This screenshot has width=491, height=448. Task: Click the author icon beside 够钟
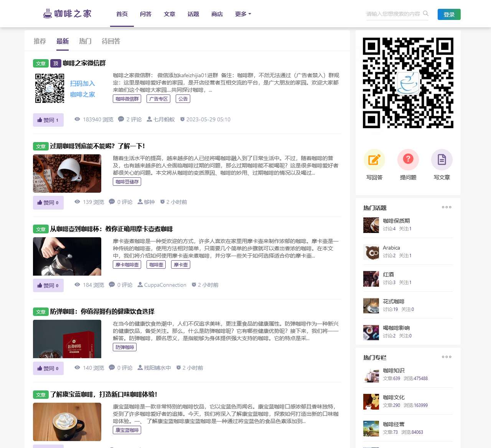pyautogui.click(x=140, y=202)
